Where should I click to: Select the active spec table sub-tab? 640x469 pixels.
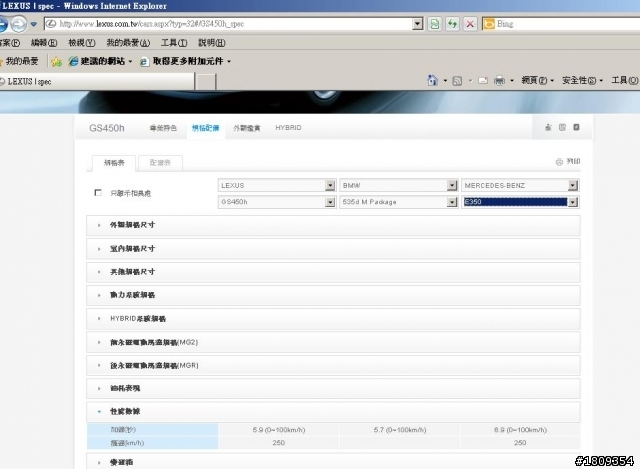pos(113,163)
